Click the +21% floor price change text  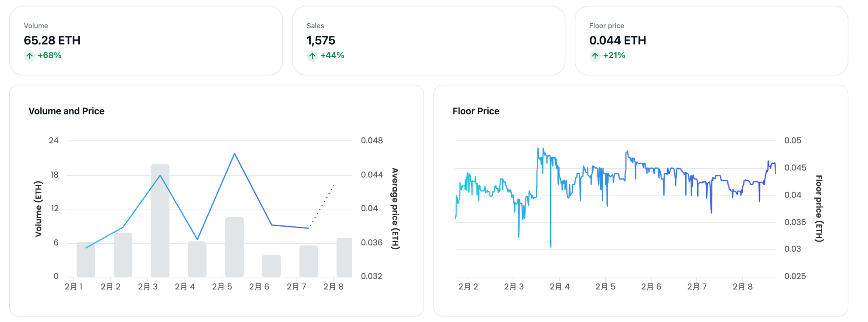click(614, 56)
